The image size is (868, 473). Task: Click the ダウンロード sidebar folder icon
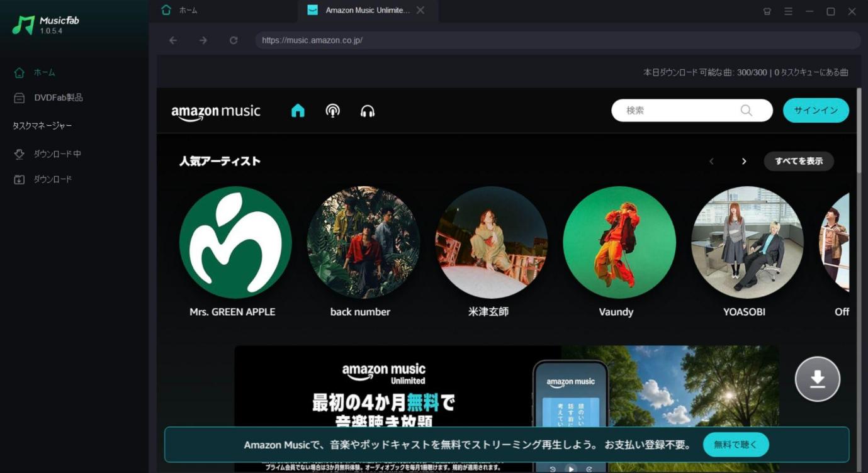(x=20, y=179)
